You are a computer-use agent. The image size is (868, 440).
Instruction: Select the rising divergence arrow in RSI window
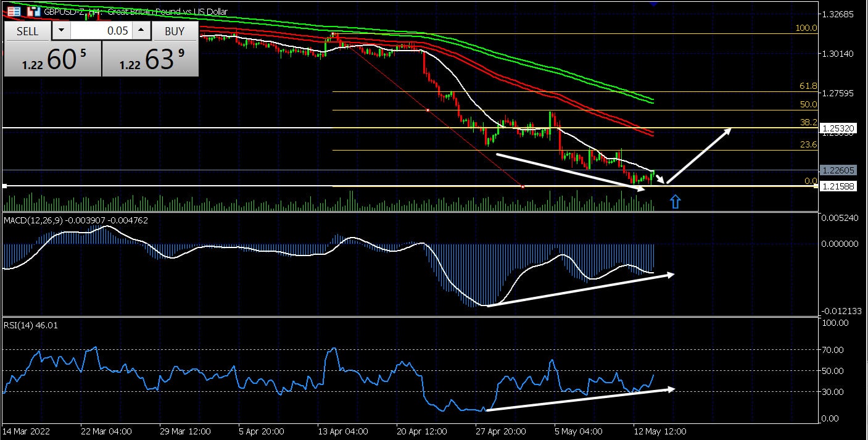(x=580, y=399)
